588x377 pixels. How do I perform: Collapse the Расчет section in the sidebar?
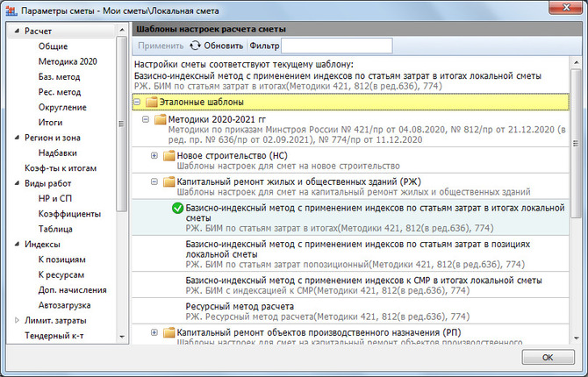point(17,31)
